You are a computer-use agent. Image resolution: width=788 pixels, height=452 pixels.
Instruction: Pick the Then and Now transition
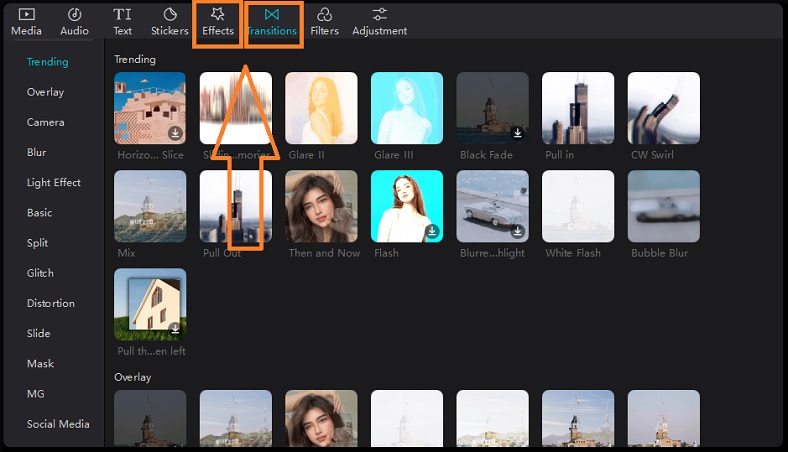(321, 206)
